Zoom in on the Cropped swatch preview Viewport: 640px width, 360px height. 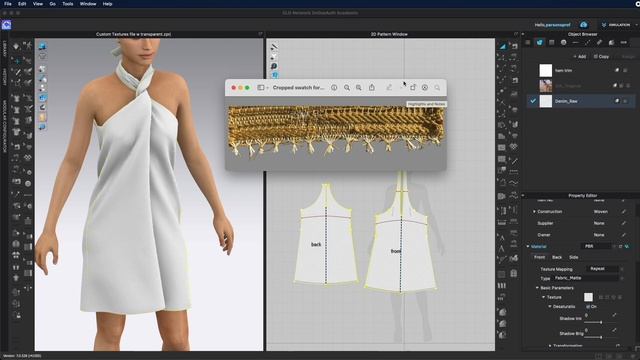pos(358,88)
